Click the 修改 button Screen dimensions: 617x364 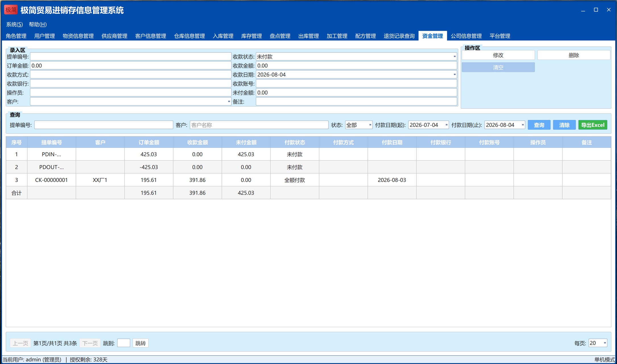click(498, 55)
